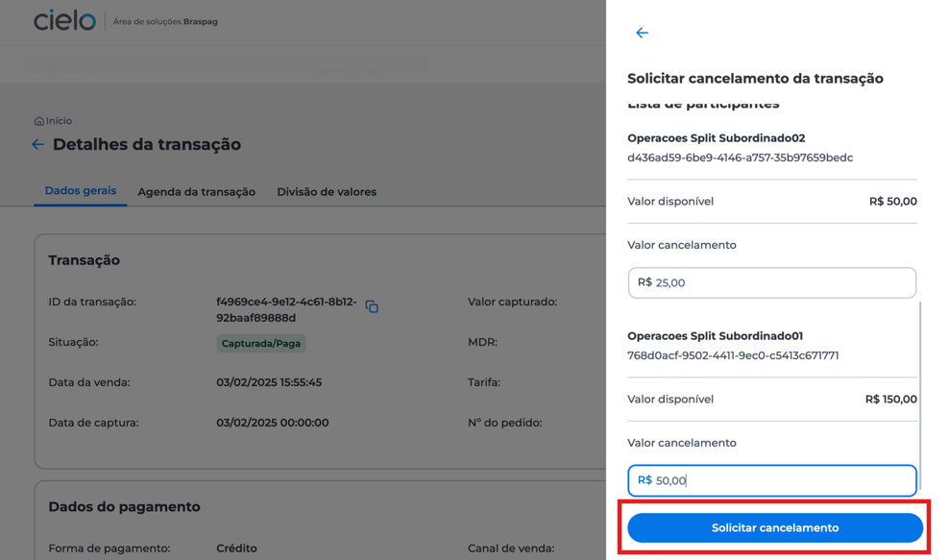Viewport: 949px width, 560px height.
Task: Click the transaction ID f4969ce4 text
Action: [x=286, y=310]
